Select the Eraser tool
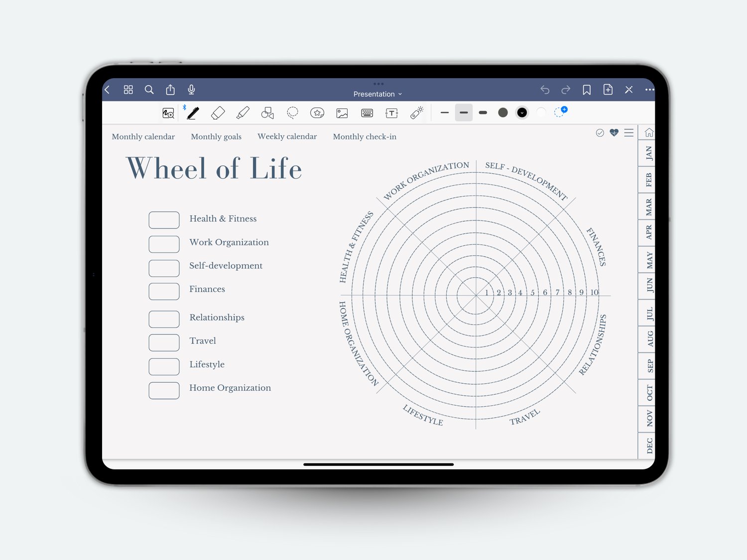 218,113
